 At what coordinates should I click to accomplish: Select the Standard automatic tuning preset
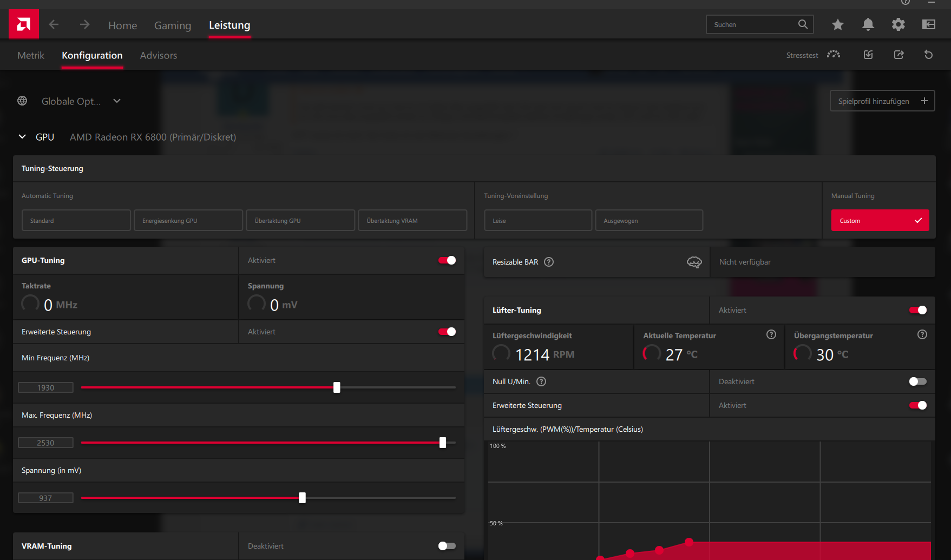tap(76, 220)
